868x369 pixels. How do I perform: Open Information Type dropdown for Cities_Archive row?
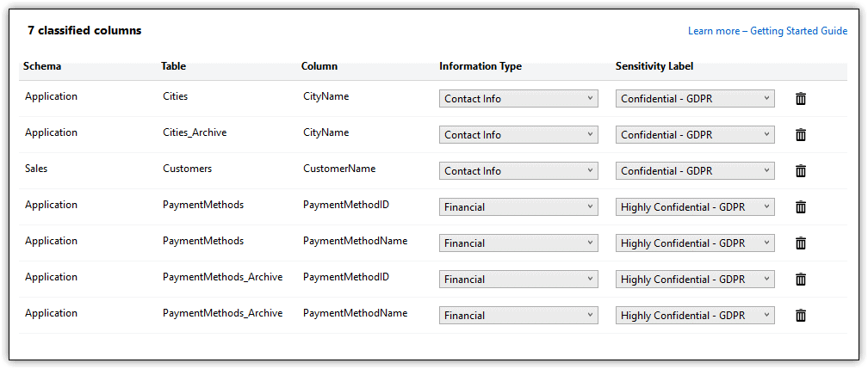point(518,135)
